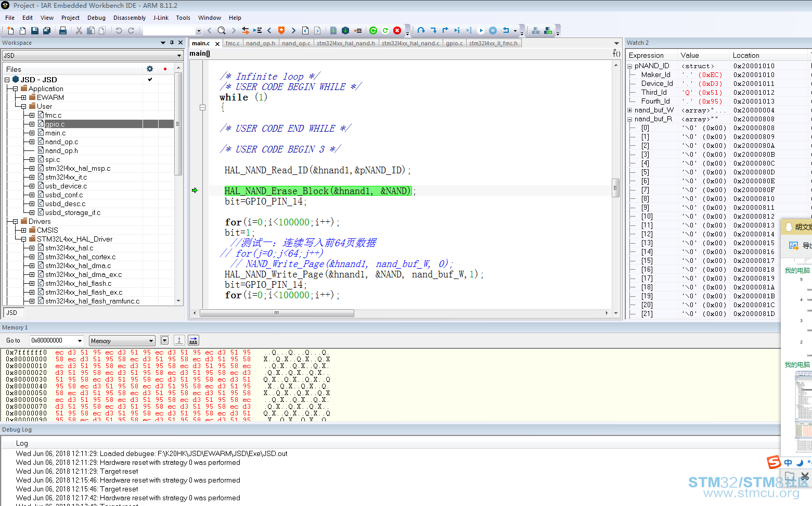
Task: Collapse the pNAND_ID struct in Watch
Action: (x=630, y=66)
